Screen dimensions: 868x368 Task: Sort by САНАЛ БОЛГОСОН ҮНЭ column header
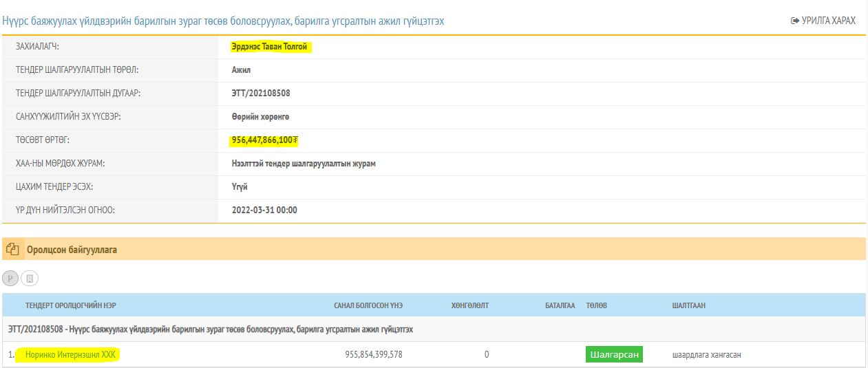(368, 305)
